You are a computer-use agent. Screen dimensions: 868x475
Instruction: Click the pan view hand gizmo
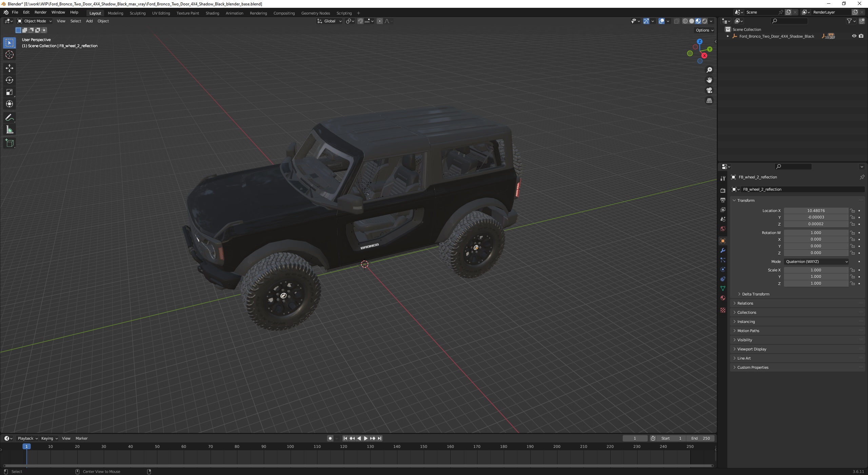709,80
